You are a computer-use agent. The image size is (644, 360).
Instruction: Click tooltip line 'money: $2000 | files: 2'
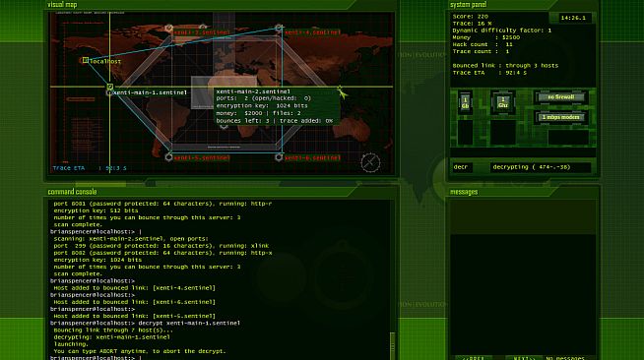259,113
